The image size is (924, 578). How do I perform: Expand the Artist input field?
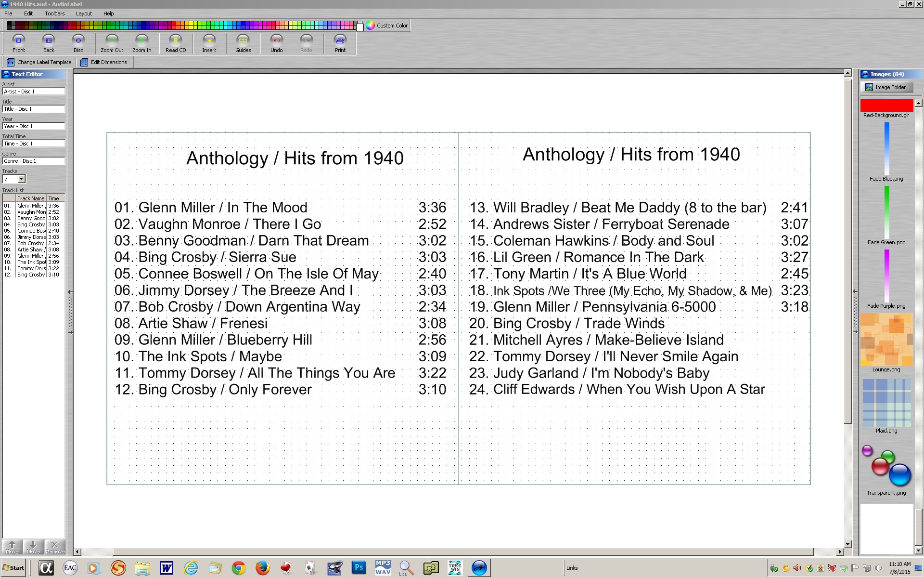click(x=33, y=91)
